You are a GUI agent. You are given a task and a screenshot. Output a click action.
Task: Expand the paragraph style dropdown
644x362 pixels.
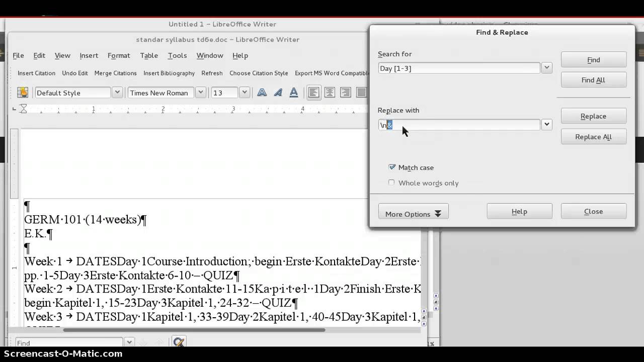pos(117,93)
